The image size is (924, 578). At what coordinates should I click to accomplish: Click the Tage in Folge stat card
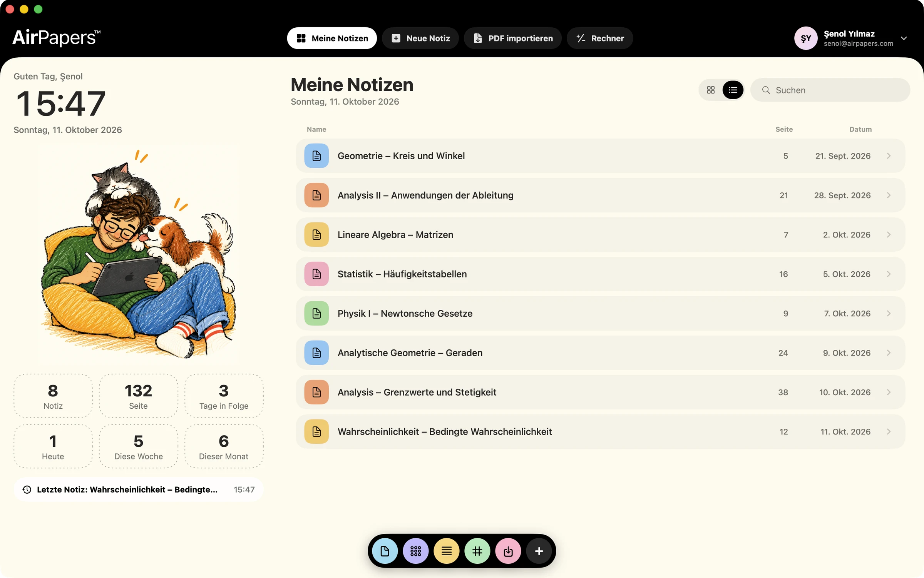(x=224, y=396)
